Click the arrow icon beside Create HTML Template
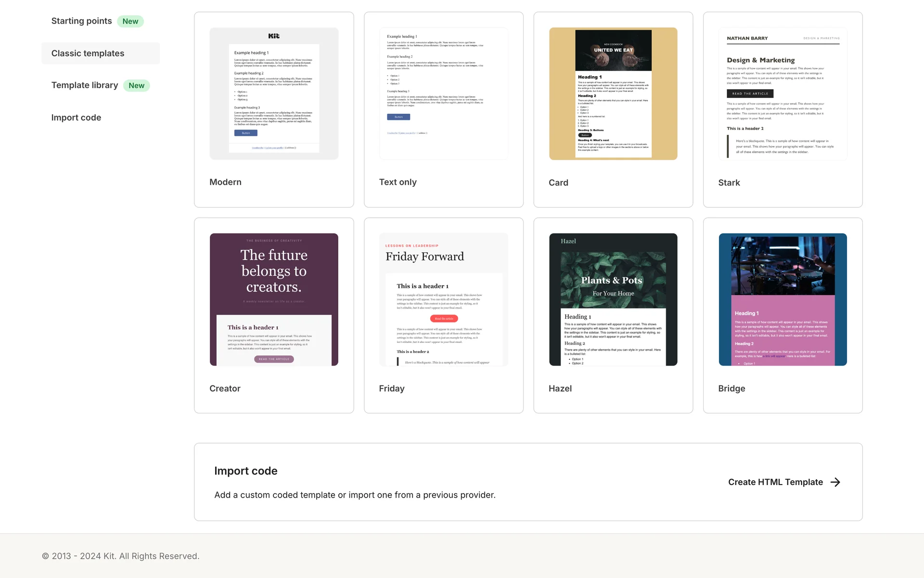Viewport: 924px width, 578px height. click(x=835, y=482)
